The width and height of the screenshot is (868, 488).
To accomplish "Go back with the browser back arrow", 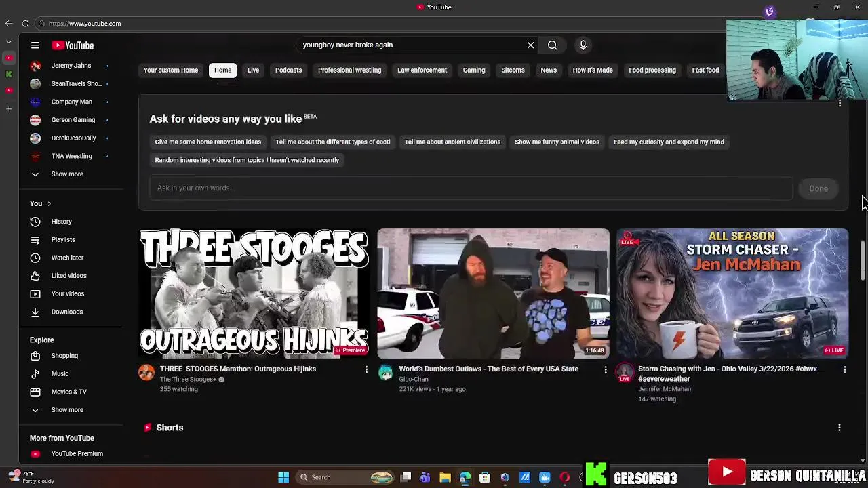I will point(9,24).
